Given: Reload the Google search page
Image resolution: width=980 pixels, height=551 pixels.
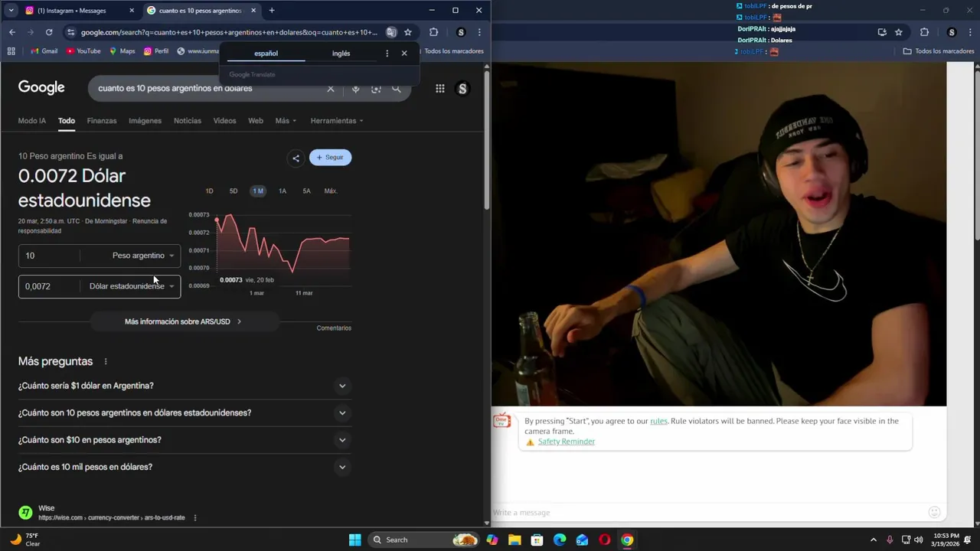Looking at the screenshot, I should (x=49, y=32).
